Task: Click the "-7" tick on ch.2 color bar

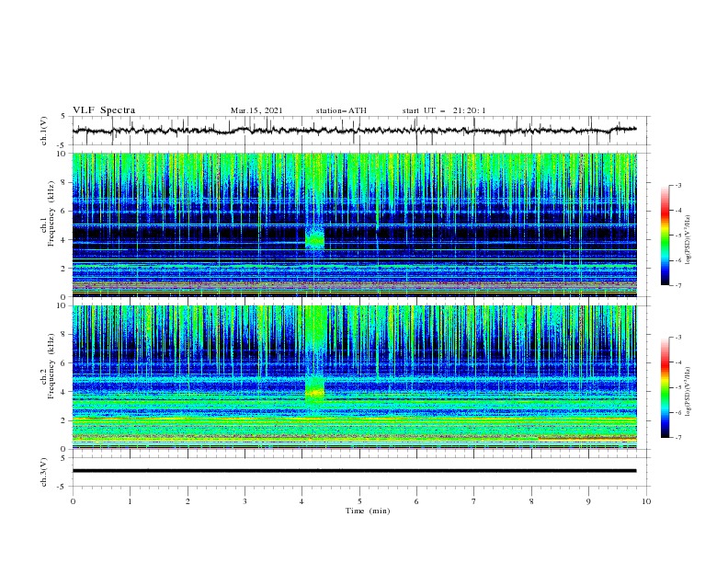Action: coord(678,437)
